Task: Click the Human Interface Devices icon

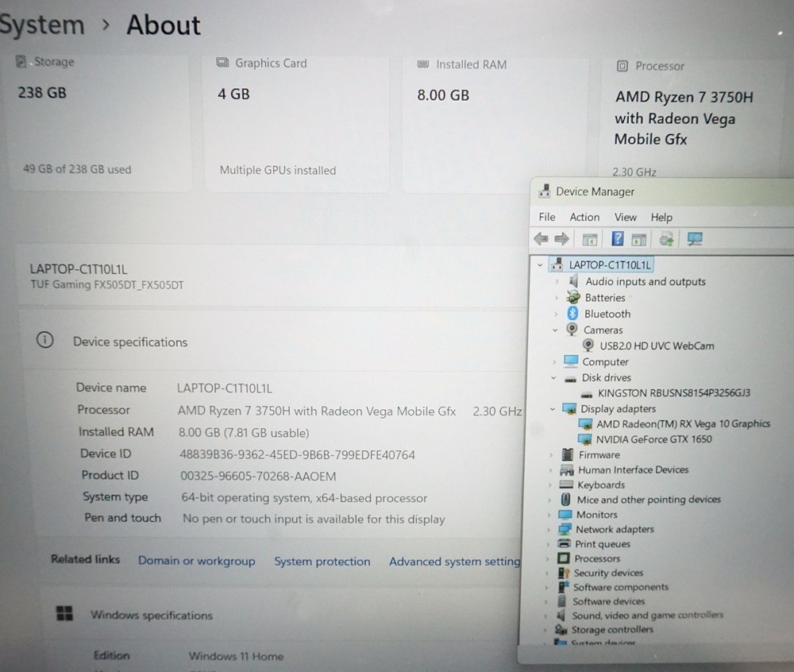Action: [x=567, y=470]
